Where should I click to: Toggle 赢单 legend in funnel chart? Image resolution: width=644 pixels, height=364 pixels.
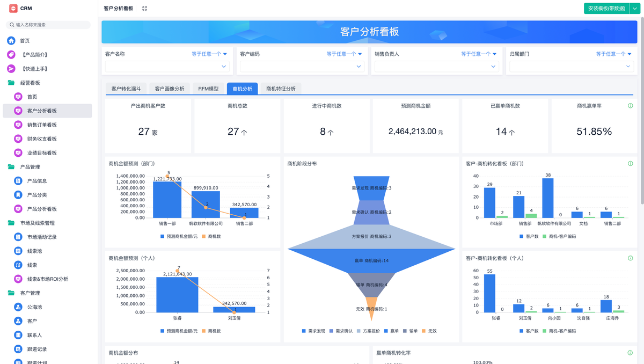click(392, 331)
